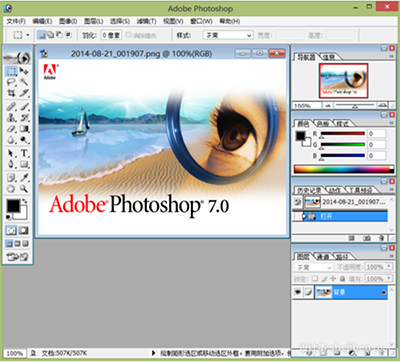Toggle lock image pixels brush icon
The image size is (400, 362).
click(x=324, y=278)
